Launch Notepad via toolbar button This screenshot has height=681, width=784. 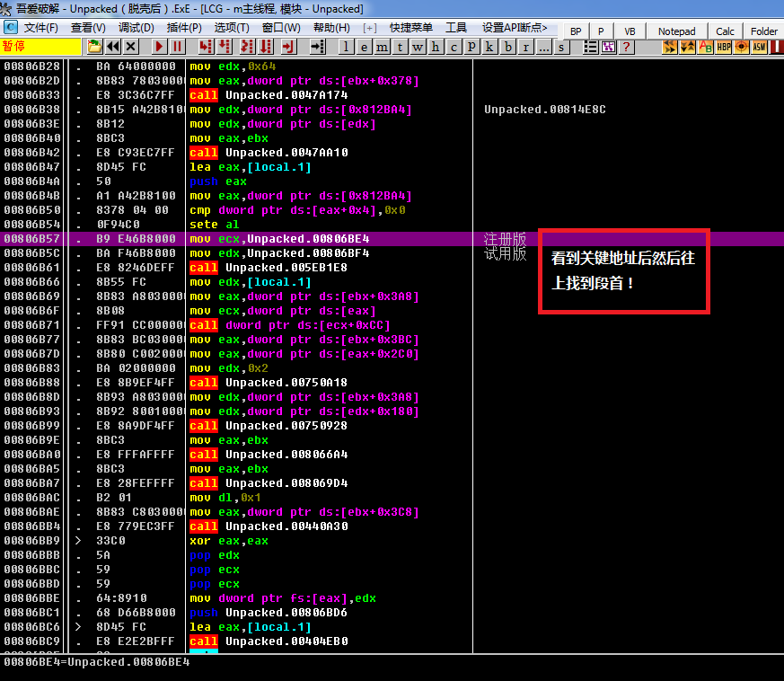point(676,31)
